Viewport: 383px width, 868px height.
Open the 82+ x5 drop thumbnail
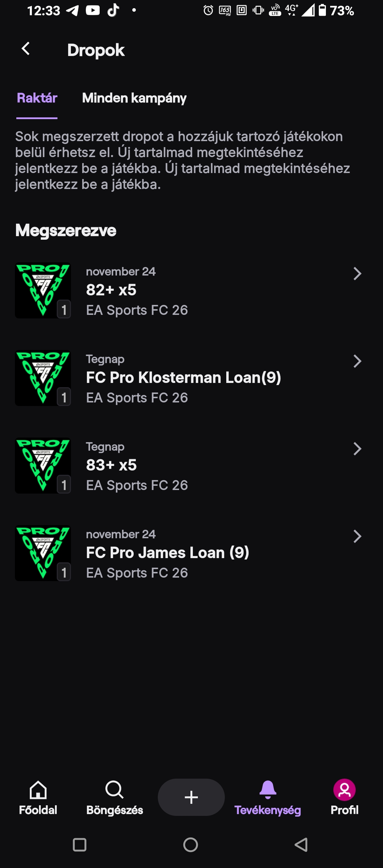pyautogui.click(x=43, y=290)
